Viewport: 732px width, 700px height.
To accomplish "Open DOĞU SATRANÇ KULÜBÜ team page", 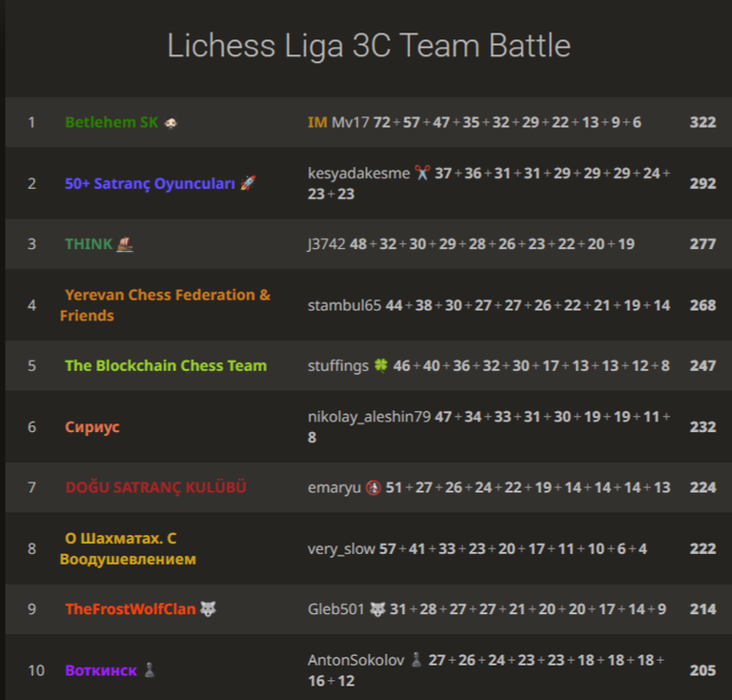I will pos(155,487).
